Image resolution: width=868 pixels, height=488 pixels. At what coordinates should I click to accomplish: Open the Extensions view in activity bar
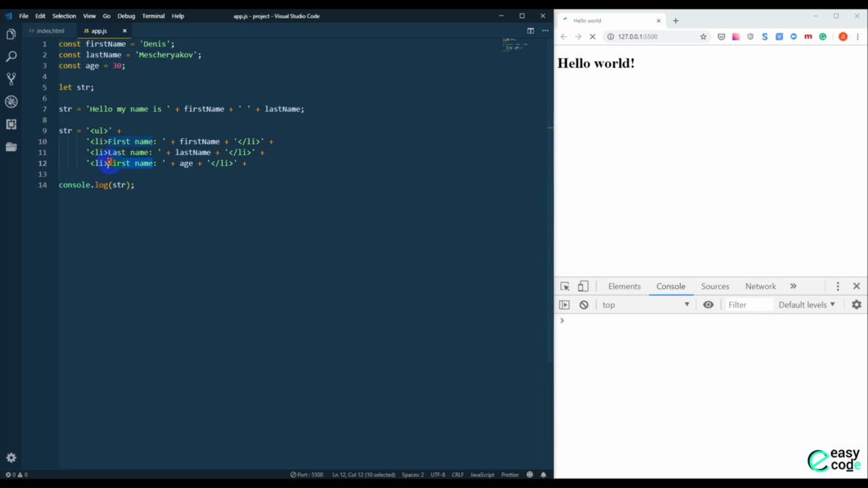pos(11,124)
